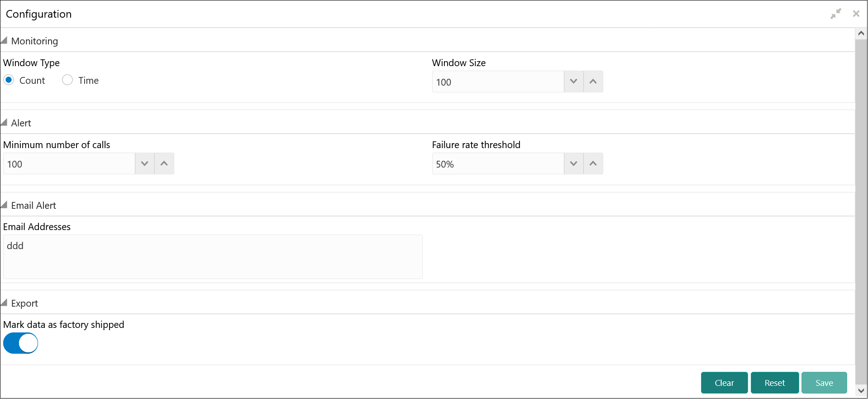Collapse the Email Alert section
Image resolution: width=868 pixels, height=399 pixels.
(5, 205)
